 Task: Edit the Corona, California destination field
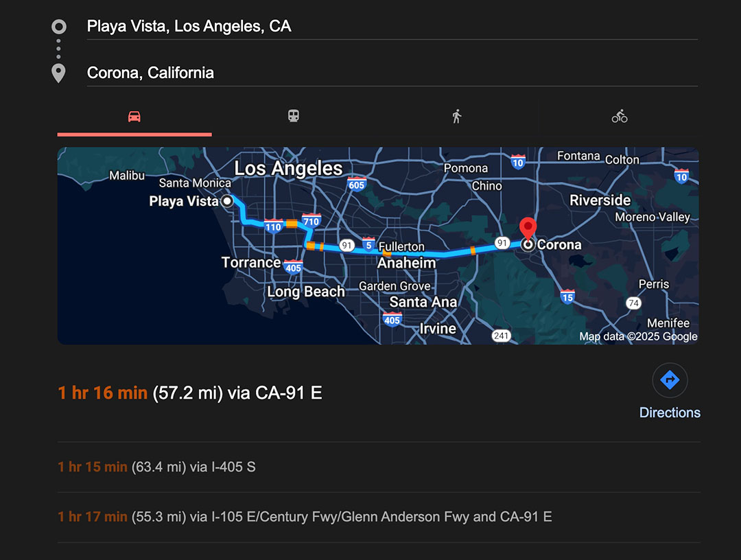point(391,73)
